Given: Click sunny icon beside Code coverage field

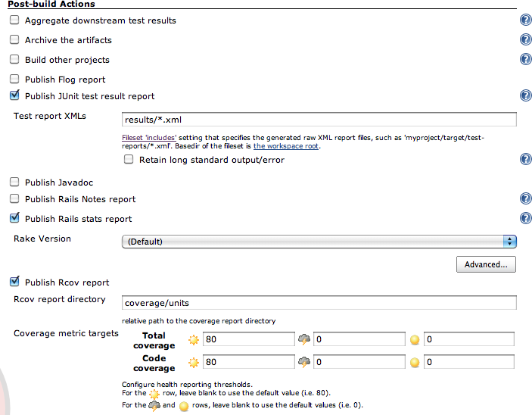Looking at the screenshot, I should [x=194, y=362].
